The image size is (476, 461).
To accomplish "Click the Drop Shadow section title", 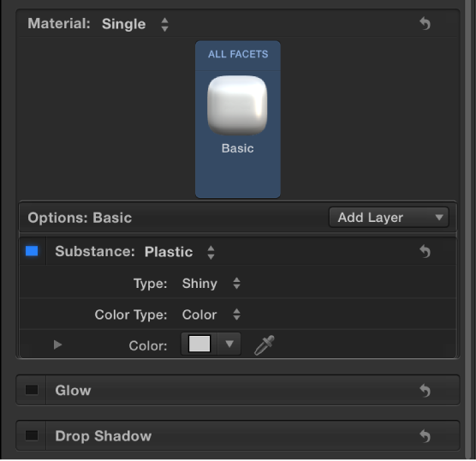I will point(104,436).
